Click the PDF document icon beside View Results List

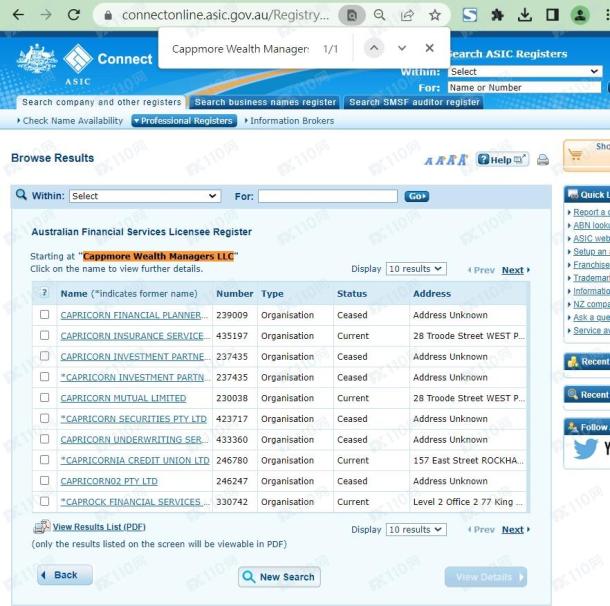[x=42, y=527]
